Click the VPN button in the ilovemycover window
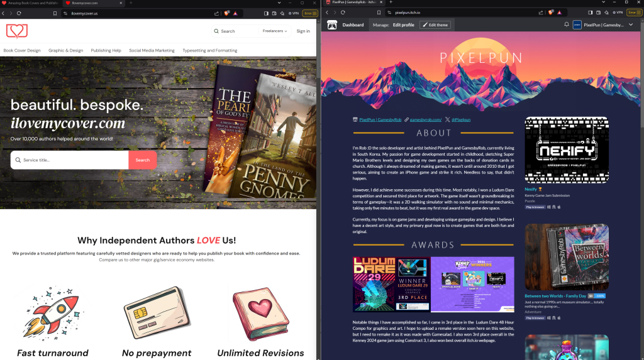Viewport: 644px width, 360px height. coord(294,13)
